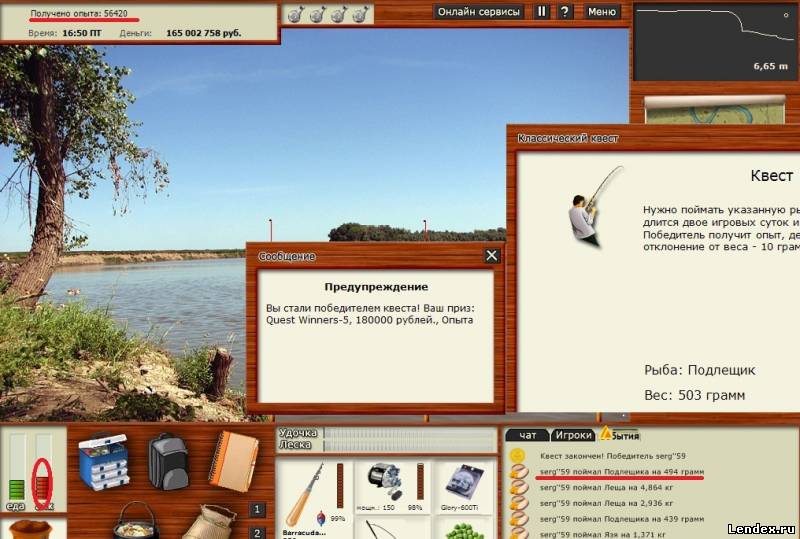Switch to the Игроки tab
Screen dimensions: 800x539
pyautogui.click(x=573, y=435)
